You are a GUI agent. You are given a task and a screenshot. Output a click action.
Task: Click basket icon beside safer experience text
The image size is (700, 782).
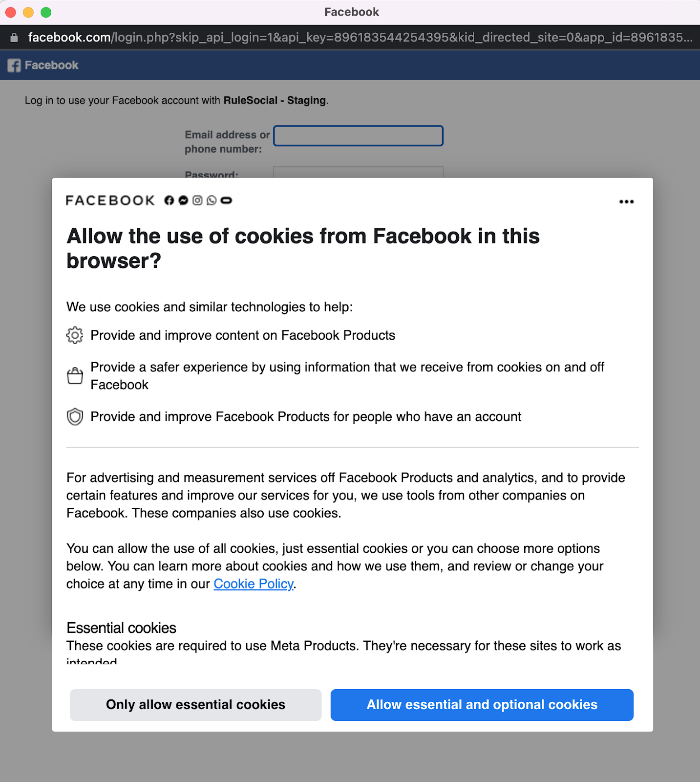click(x=75, y=376)
